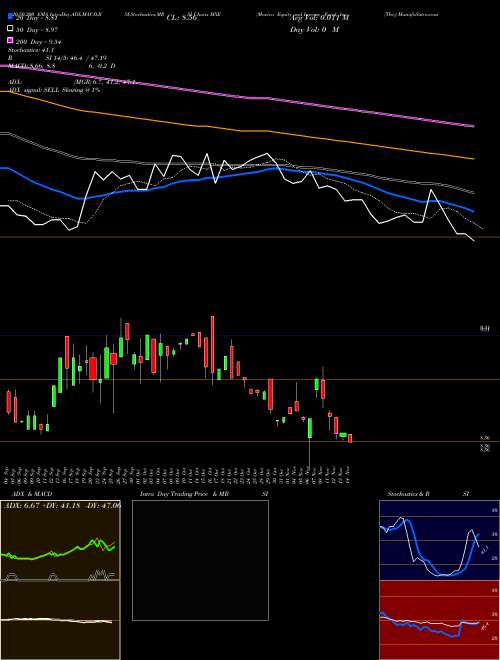The height and width of the screenshot is (660, 500).
Task: Click the magenta 200 Day legend swatch
Action: point(10,41)
